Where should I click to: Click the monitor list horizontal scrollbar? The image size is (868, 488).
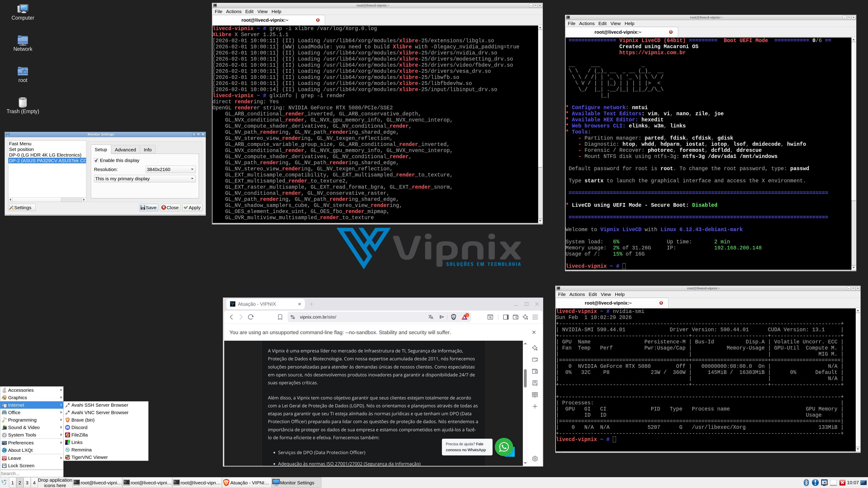47,199
